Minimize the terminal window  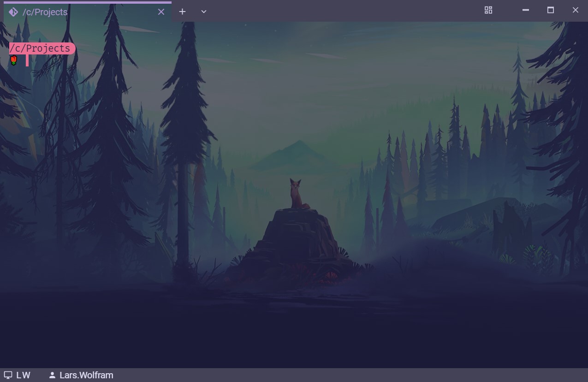click(525, 10)
